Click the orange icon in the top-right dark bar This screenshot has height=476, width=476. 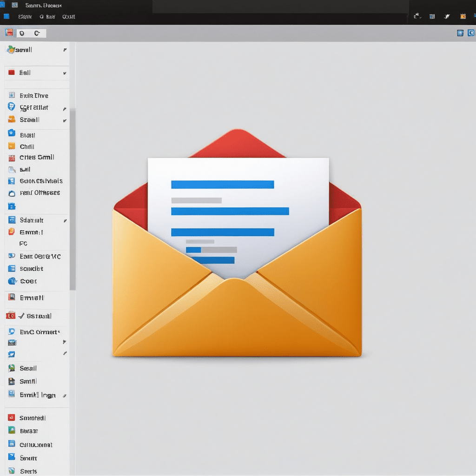pos(463,17)
